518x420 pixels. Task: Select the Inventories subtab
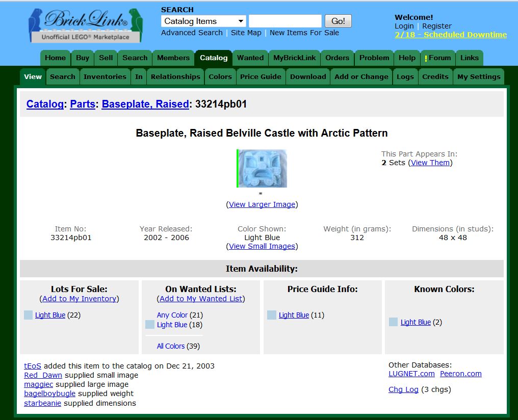(105, 77)
